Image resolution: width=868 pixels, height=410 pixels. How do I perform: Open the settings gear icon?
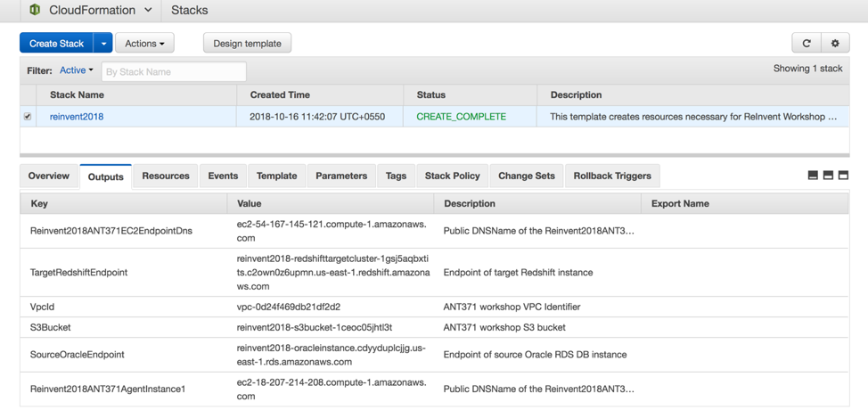[835, 43]
